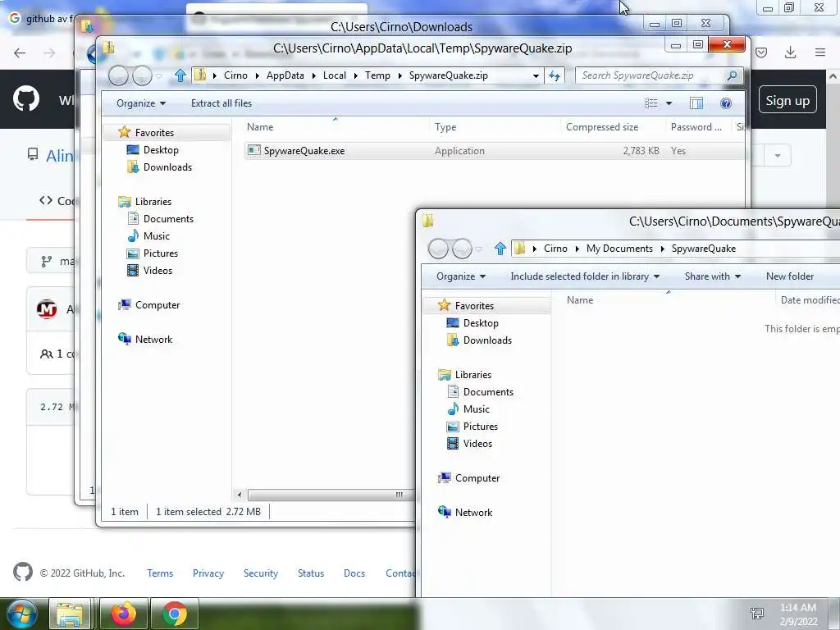
Task: Open the Organize dropdown in the zip window
Action: (141, 103)
